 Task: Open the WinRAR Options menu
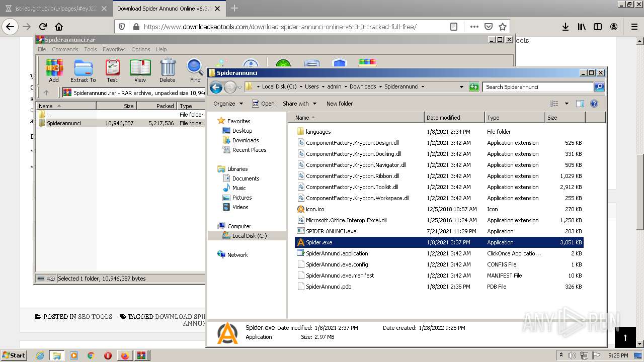point(141,49)
